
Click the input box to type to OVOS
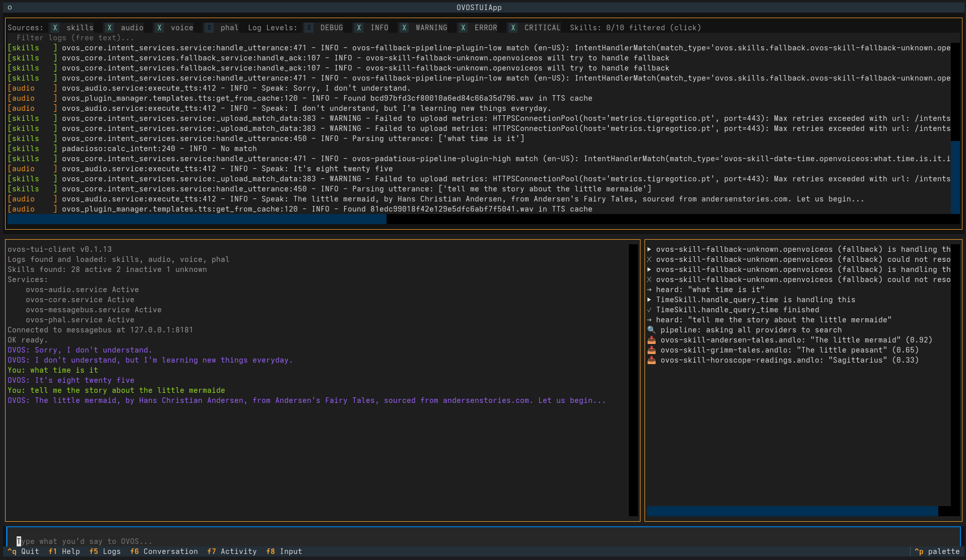click(484, 541)
